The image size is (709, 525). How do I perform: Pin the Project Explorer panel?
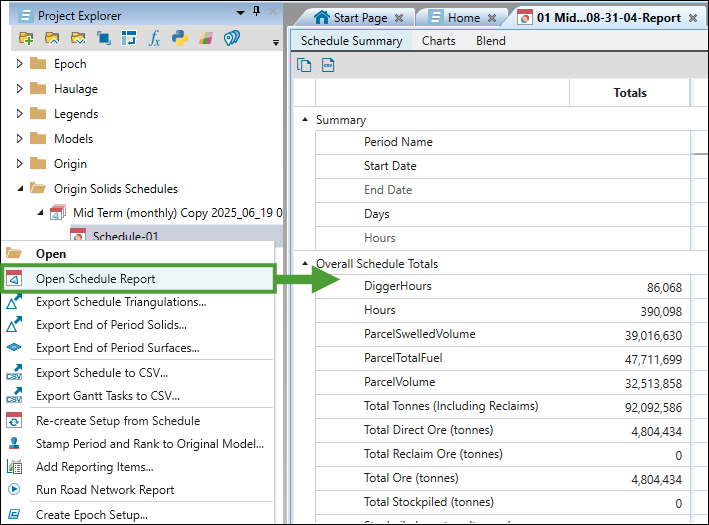point(257,12)
